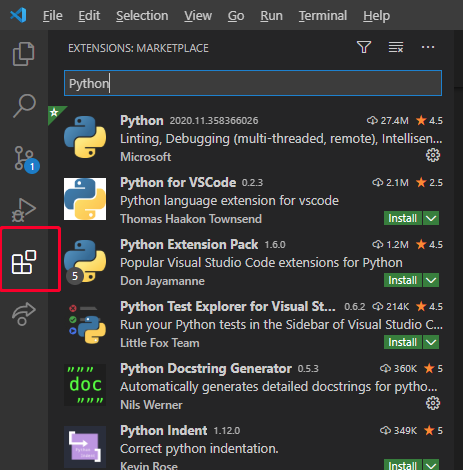Install Python for VSCode extension
This screenshot has width=463, height=470.
(x=403, y=218)
